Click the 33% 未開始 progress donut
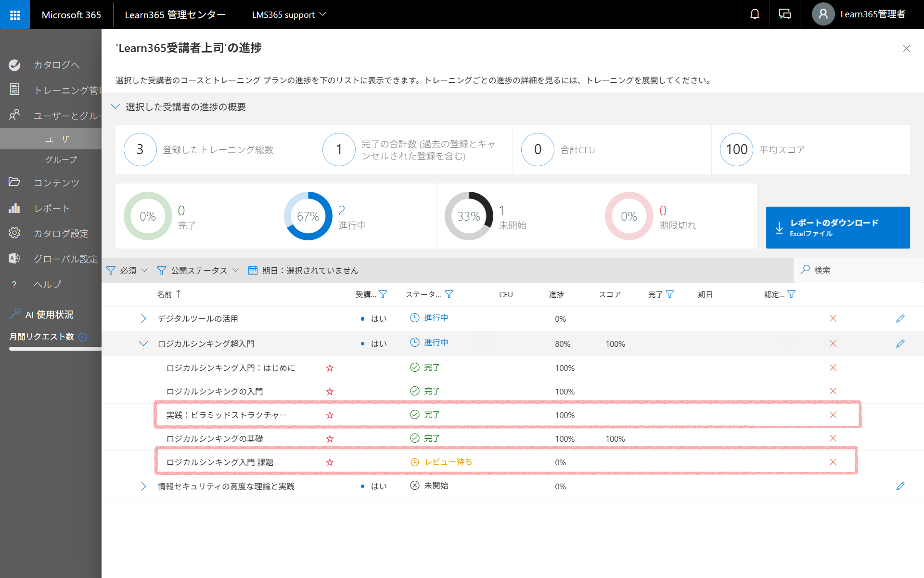Image resolution: width=924 pixels, height=578 pixels. click(469, 216)
